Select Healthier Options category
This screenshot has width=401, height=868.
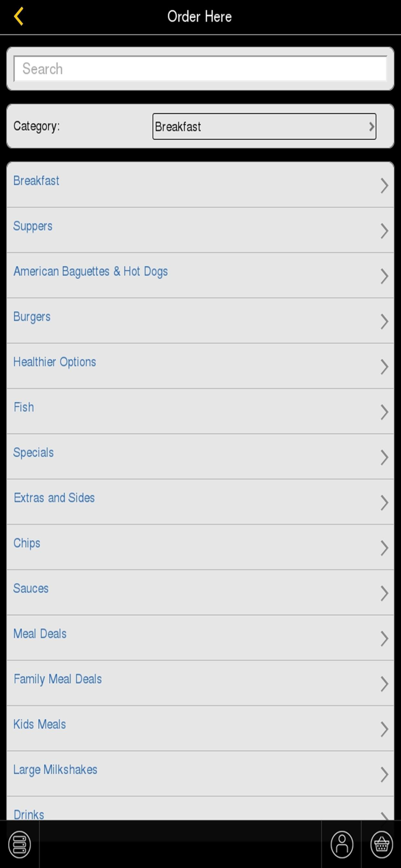[55, 362]
